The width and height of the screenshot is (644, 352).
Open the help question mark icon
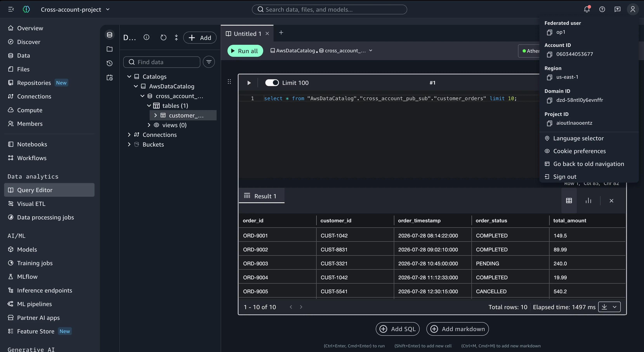[x=602, y=9]
